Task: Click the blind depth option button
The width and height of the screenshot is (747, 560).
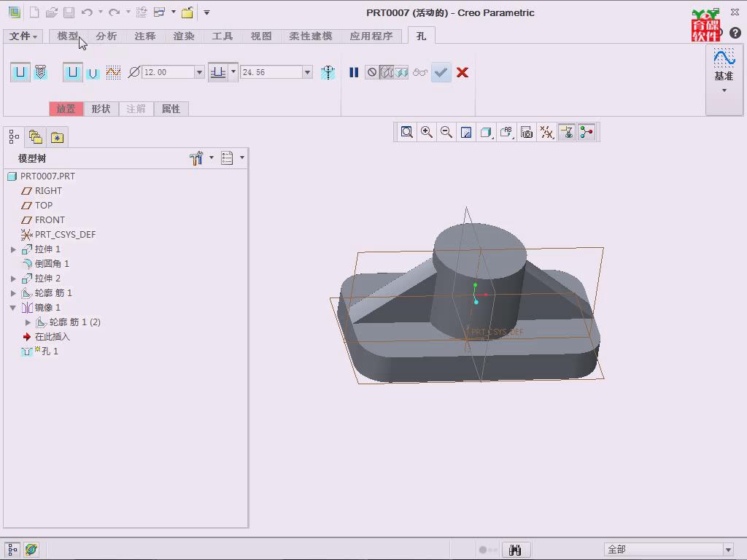Action: tap(218, 72)
